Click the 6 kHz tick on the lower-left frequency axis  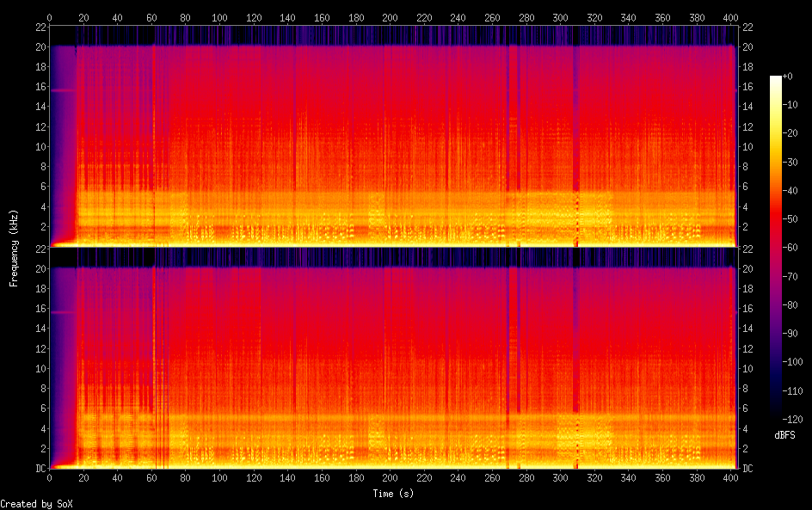(41, 409)
